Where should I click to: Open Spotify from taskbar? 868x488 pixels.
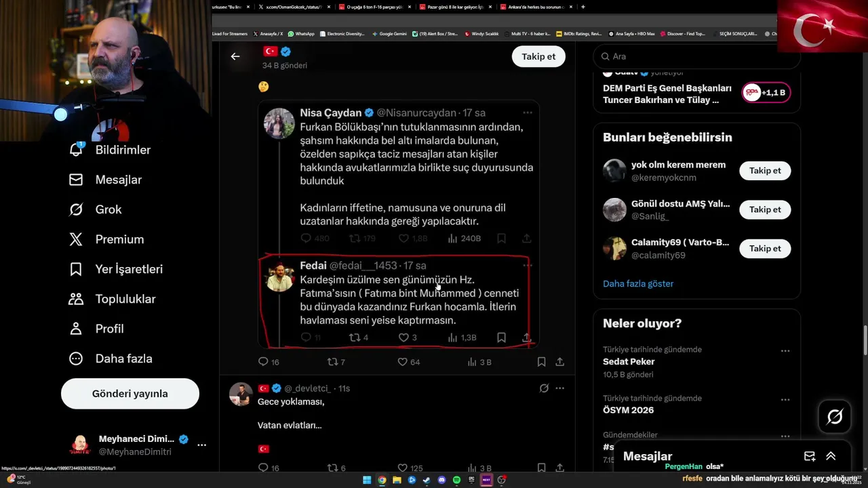(456, 480)
